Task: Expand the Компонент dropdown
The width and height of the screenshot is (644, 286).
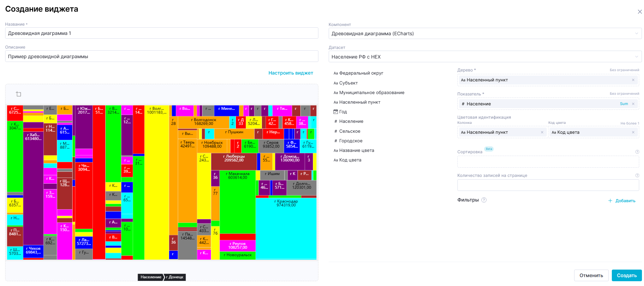Action: tap(636, 34)
